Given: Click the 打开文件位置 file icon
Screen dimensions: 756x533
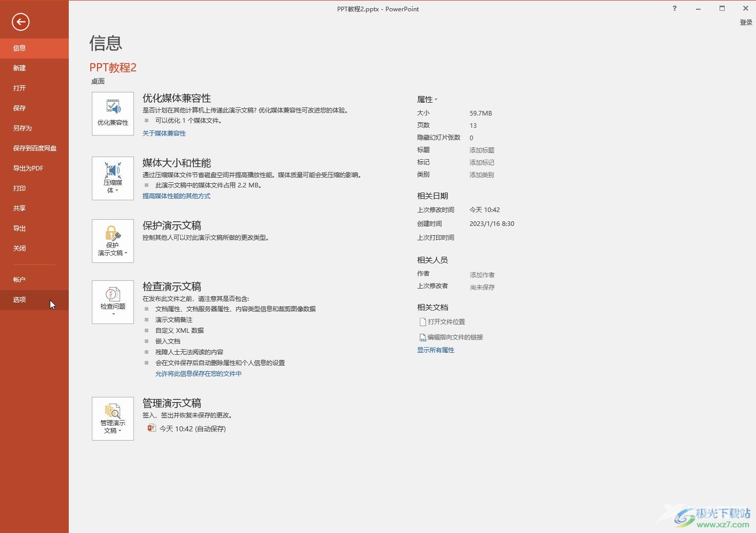Looking at the screenshot, I should point(423,322).
